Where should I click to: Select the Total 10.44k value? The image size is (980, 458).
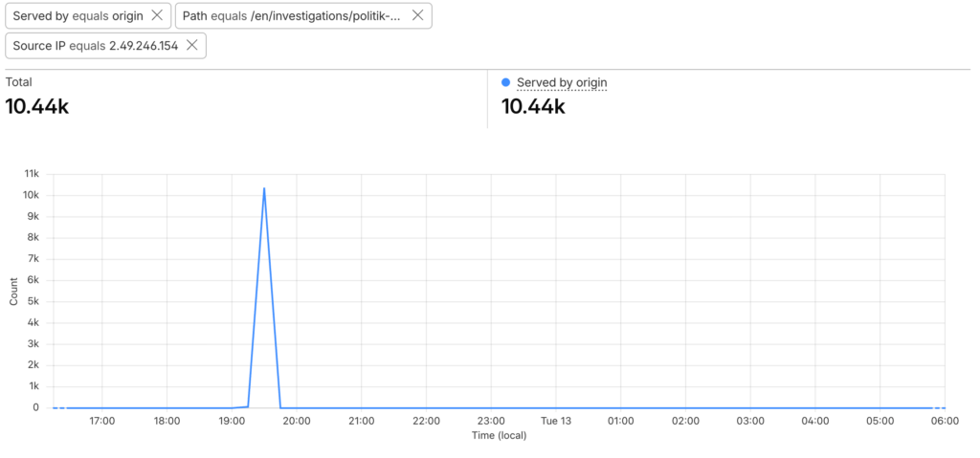pos(37,106)
